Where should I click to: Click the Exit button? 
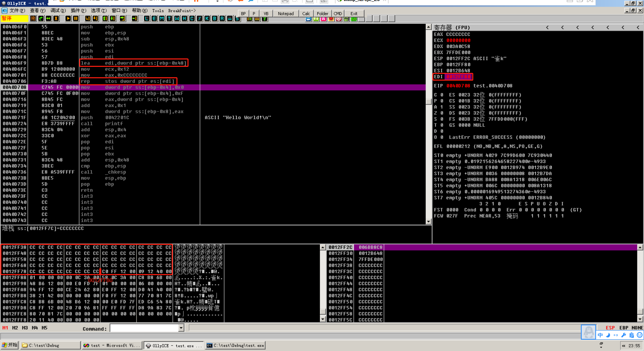pos(354,13)
